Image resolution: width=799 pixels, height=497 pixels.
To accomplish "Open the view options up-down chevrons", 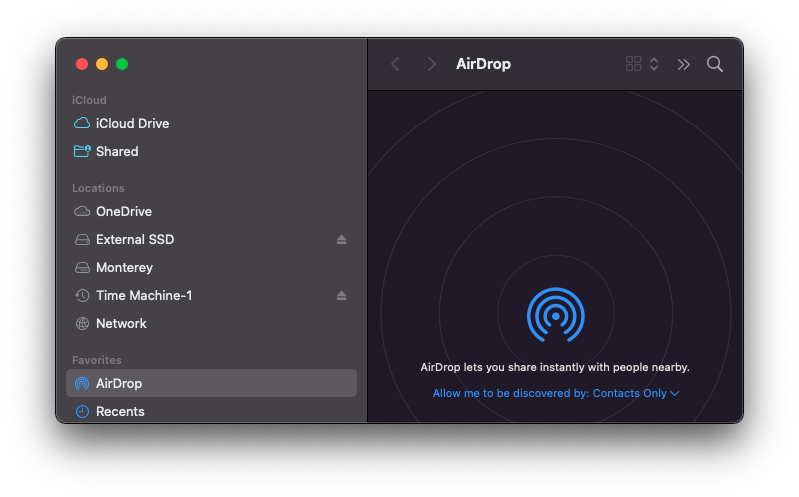I will pyautogui.click(x=654, y=64).
